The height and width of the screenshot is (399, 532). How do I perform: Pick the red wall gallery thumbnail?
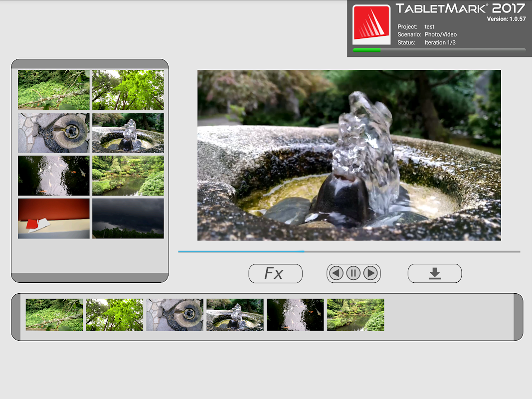click(54, 218)
